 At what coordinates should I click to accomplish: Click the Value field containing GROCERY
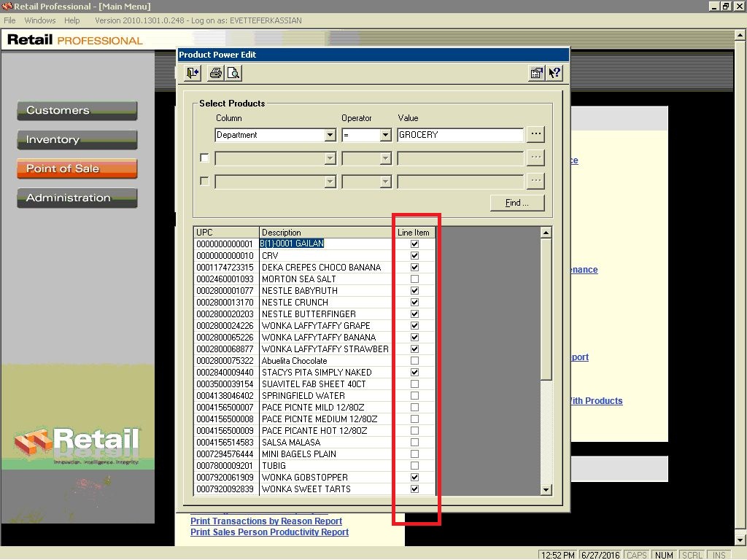point(460,135)
